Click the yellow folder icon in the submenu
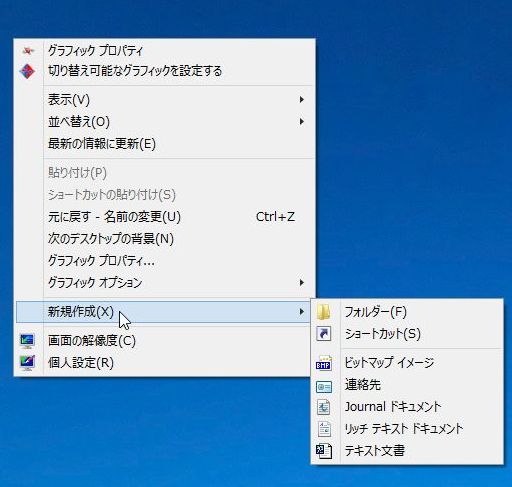This screenshot has height=487, width=512. (x=324, y=312)
